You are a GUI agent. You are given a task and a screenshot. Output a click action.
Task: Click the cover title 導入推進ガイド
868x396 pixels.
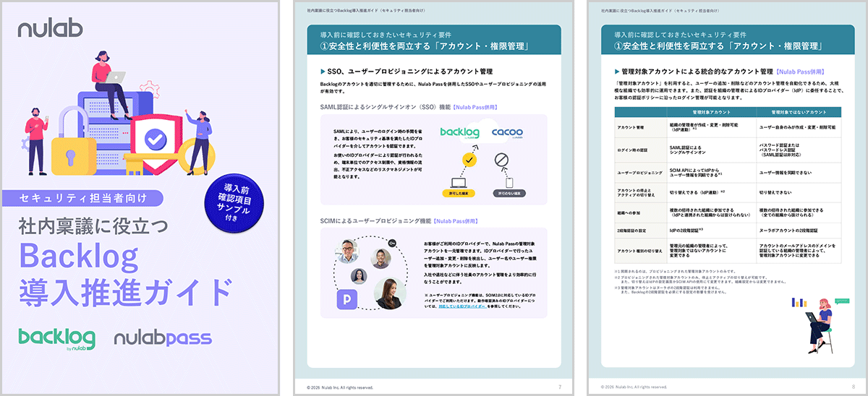pyautogui.click(x=127, y=291)
